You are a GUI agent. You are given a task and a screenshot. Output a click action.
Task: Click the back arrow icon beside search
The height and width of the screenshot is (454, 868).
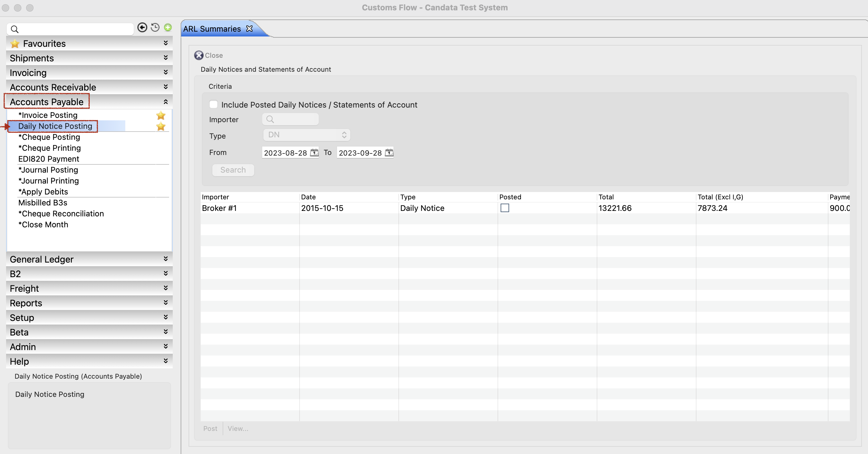[x=142, y=28]
